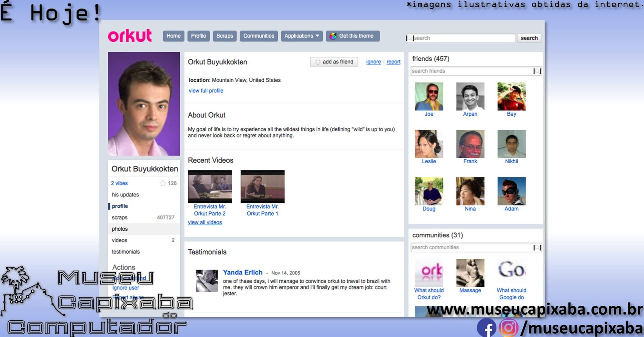Click Yanda Erlich's testimonial avatar
This screenshot has height=337, width=644.
pyautogui.click(x=207, y=281)
